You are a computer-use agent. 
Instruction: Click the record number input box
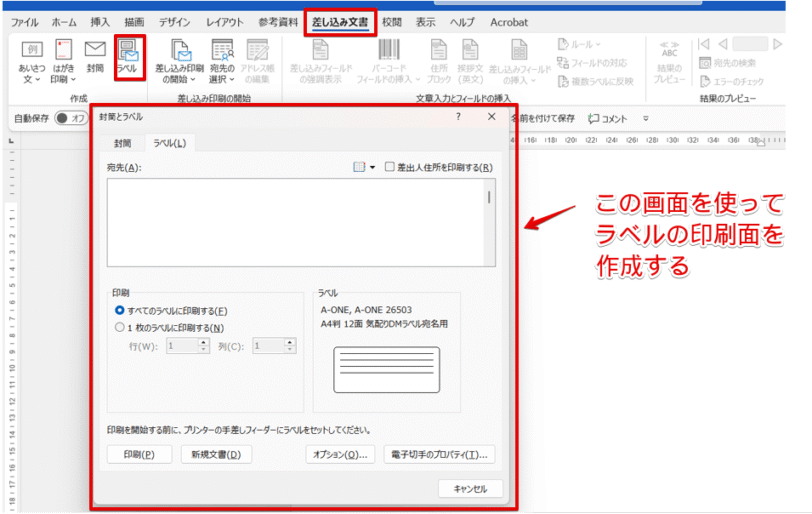tap(750, 44)
